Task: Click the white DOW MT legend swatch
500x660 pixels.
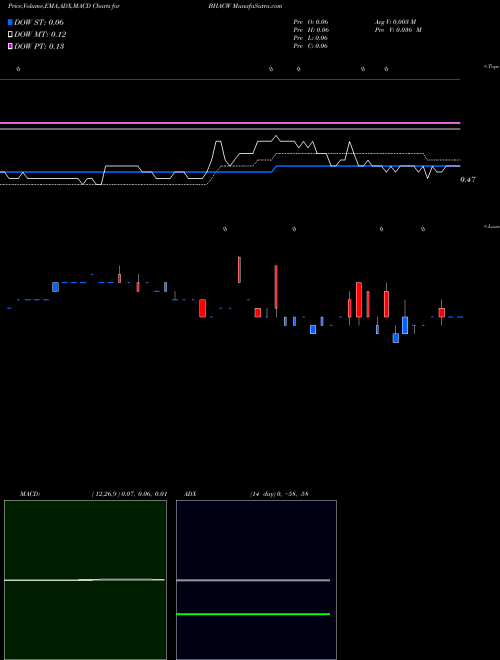Action: (11, 35)
